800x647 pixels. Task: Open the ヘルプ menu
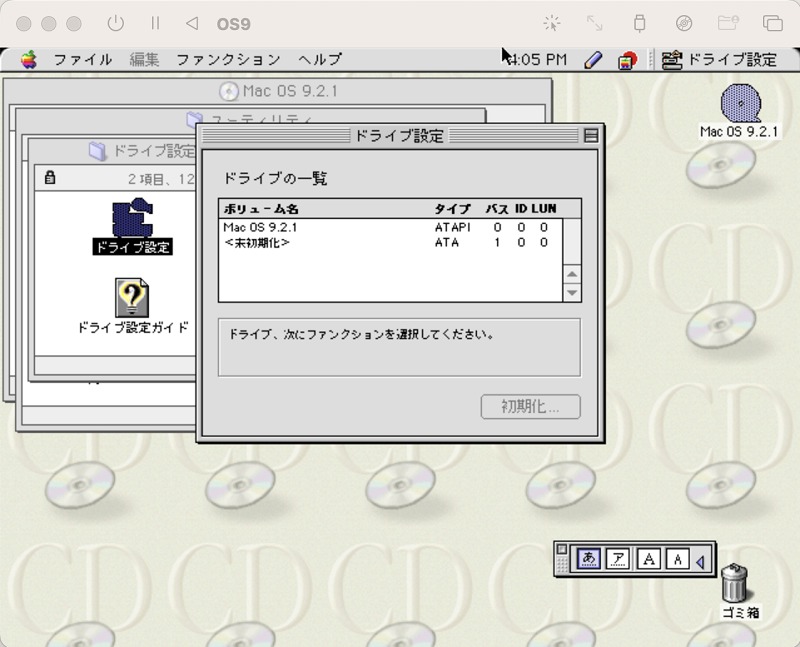320,60
